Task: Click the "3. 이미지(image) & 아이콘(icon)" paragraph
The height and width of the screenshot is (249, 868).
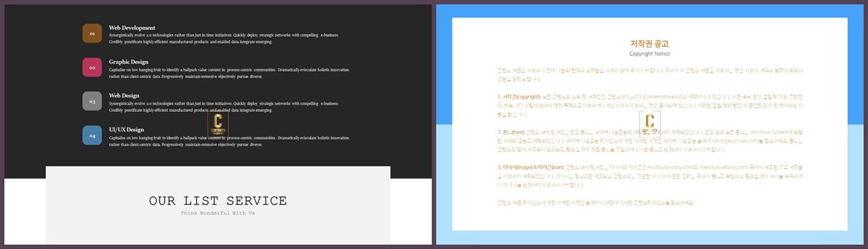Action: point(650,176)
